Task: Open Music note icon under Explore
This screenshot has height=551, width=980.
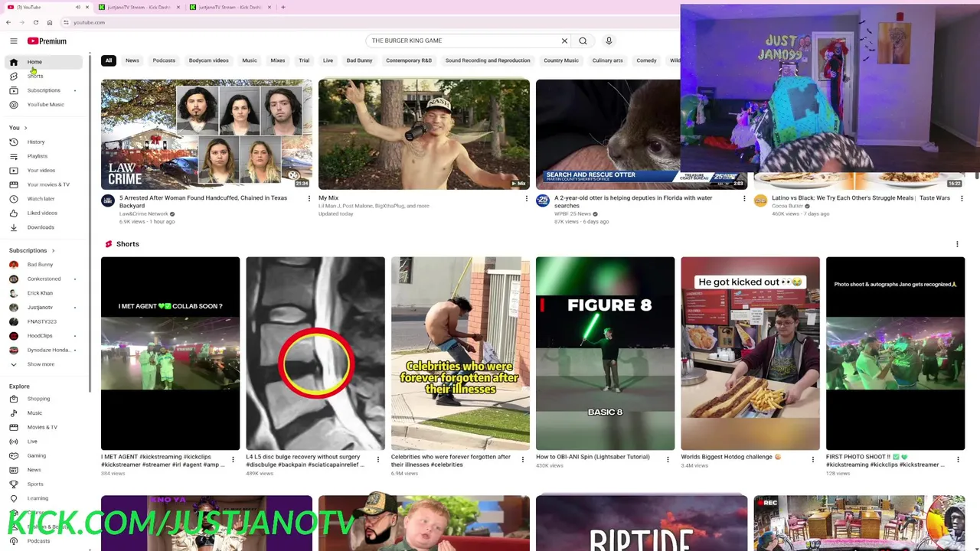Action: point(13,413)
